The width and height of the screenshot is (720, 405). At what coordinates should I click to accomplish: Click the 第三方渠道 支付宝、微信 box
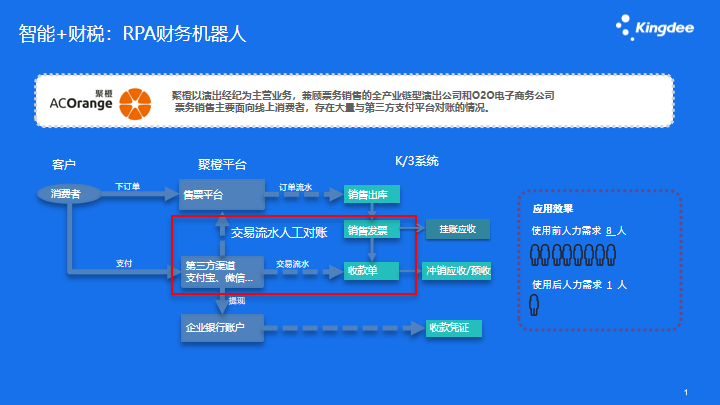coord(222,272)
